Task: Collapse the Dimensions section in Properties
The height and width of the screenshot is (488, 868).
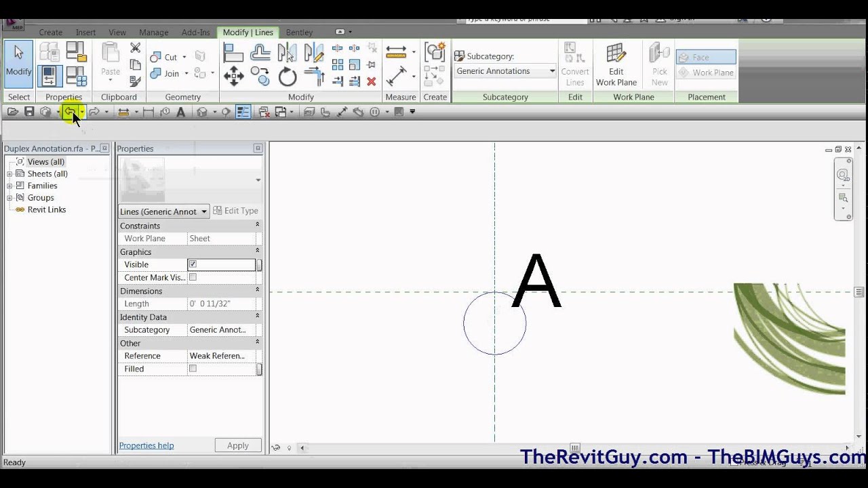Action: click(256, 290)
